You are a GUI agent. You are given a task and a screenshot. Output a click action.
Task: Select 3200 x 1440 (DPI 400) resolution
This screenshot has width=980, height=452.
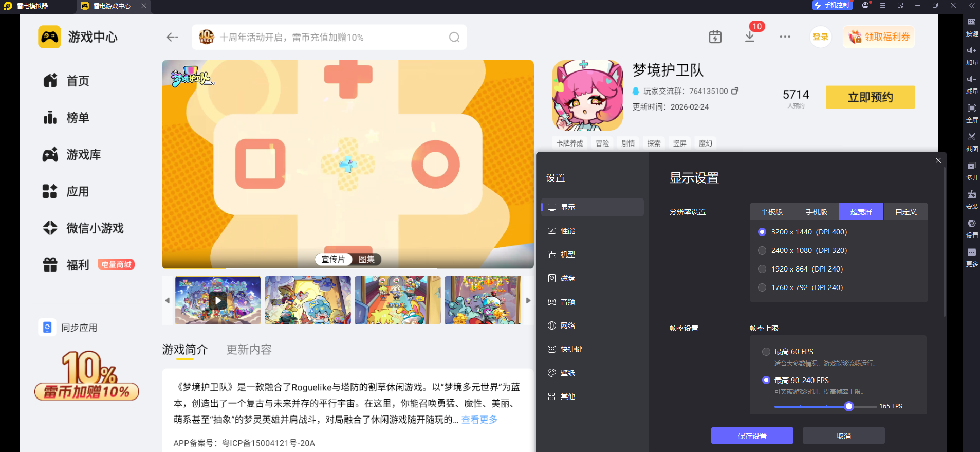click(803, 232)
